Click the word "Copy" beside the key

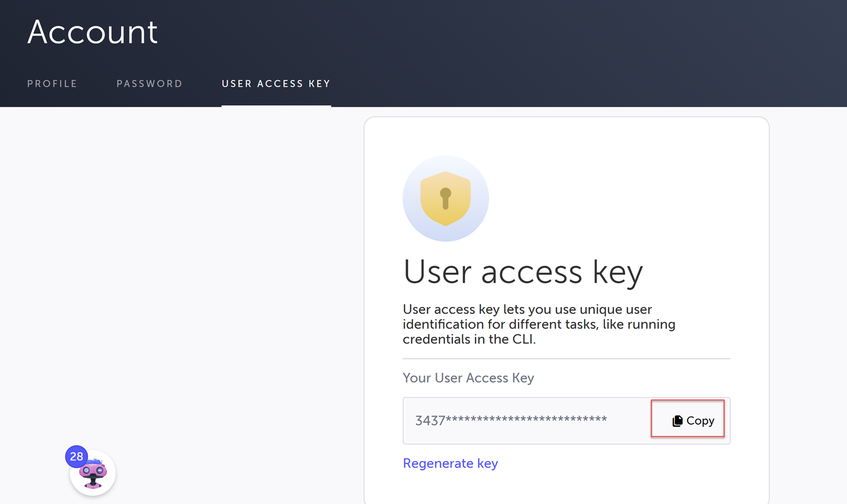[x=700, y=421]
